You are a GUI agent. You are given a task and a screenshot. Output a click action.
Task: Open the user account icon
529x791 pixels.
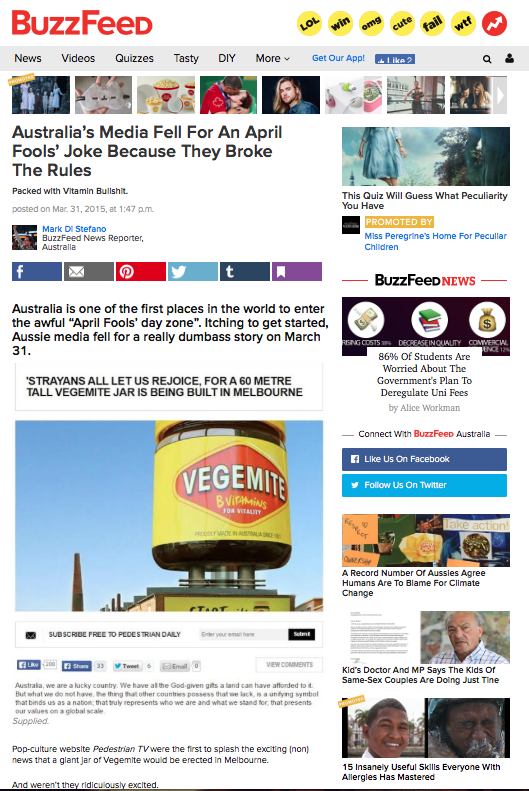pyautogui.click(x=509, y=59)
